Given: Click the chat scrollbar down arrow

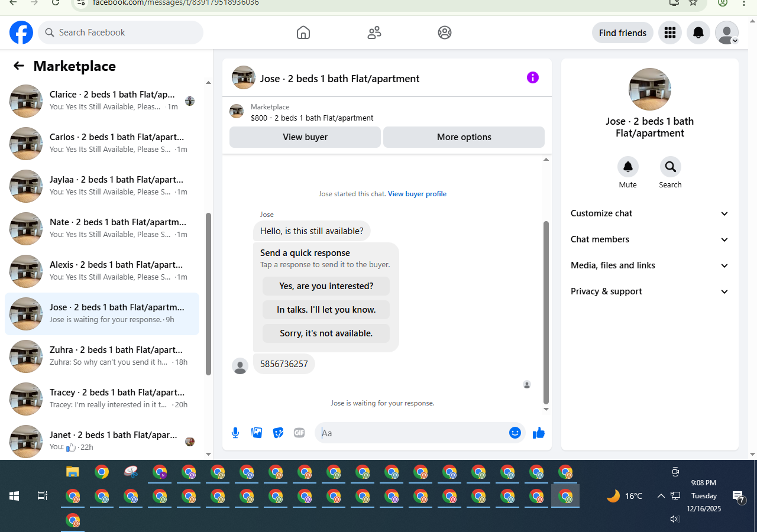Looking at the screenshot, I should click(546, 409).
